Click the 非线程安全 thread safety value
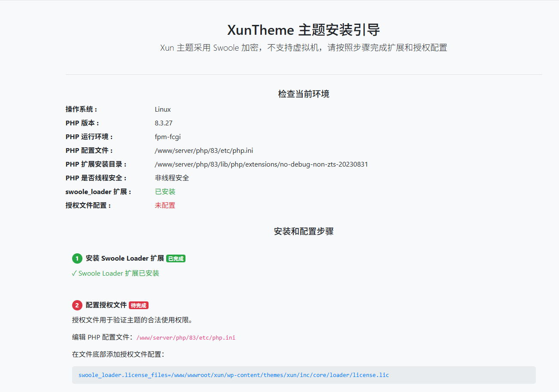This screenshot has height=392, width=559. [x=172, y=178]
